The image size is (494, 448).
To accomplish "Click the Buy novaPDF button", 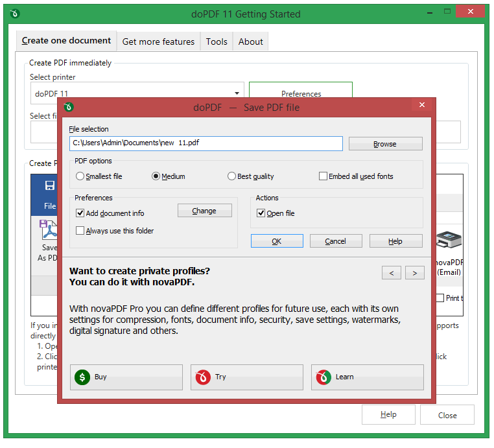I will click(126, 378).
